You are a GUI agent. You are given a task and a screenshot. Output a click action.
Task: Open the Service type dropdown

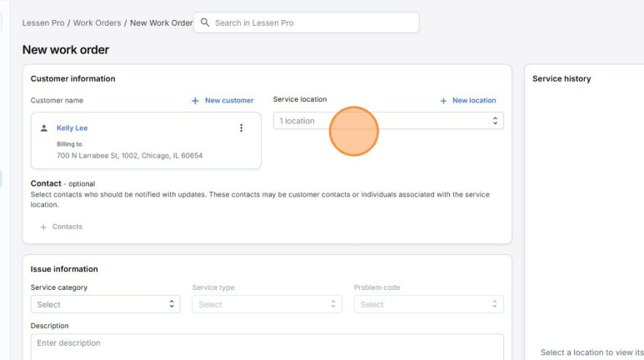(267, 305)
